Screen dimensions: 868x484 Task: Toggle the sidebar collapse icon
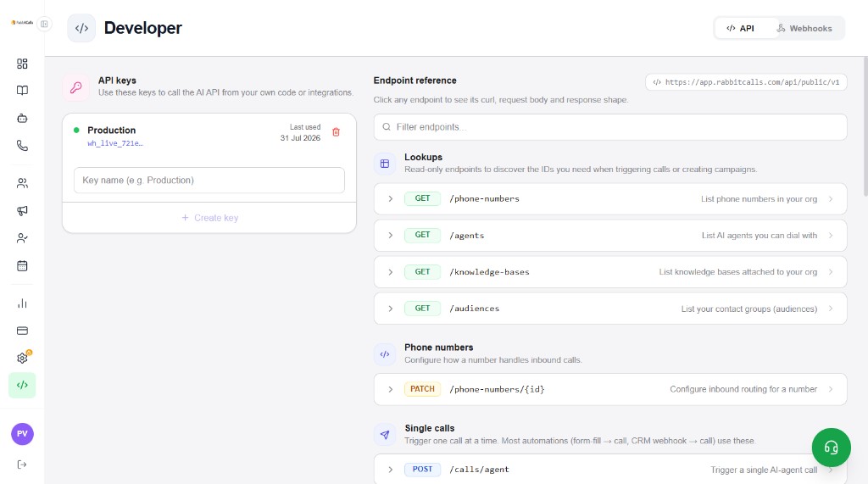click(x=44, y=24)
